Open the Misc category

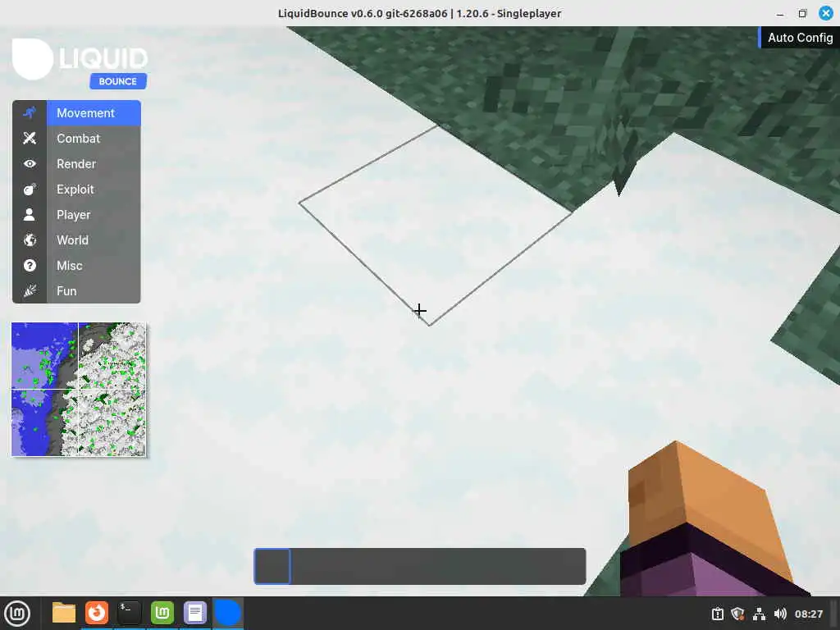[76, 266]
